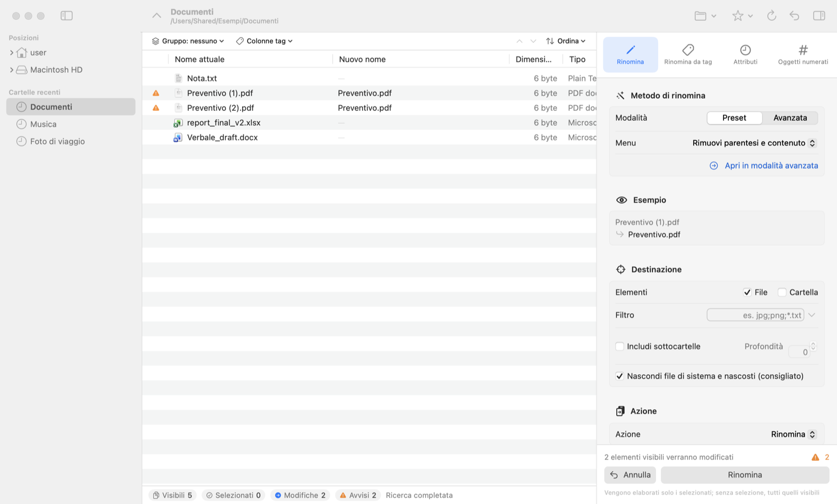Switch to the Attributi tab
Screen dimensions: 837x504
[745, 54]
